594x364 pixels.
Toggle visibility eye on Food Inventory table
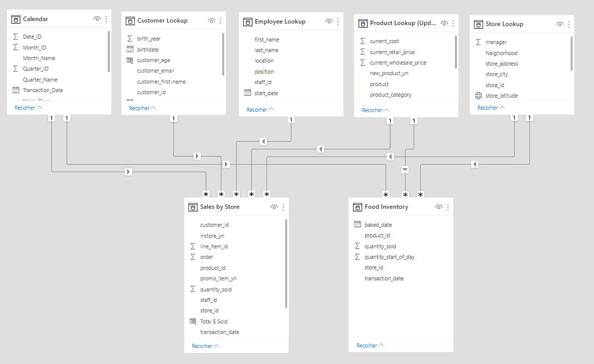[x=439, y=207]
